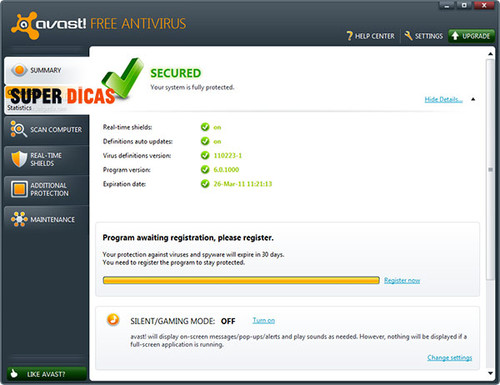Click the orange Summary icon
Screen dimensions: 500x385
point(19,70)
